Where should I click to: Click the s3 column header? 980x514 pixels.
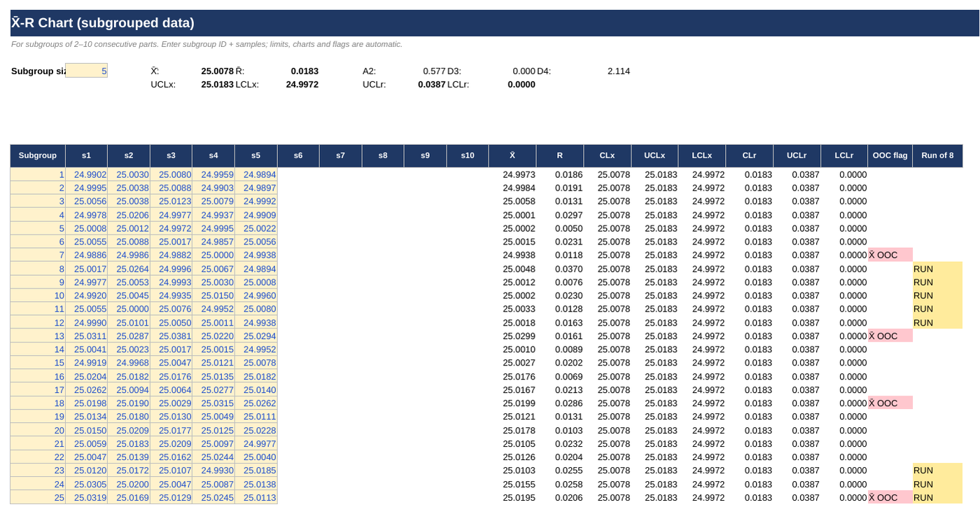(171, 155)
